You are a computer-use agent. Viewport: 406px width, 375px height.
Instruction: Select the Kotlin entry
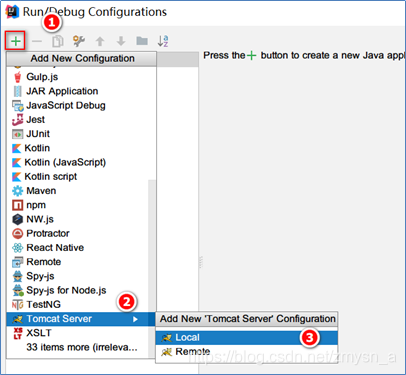click(81, 148)
